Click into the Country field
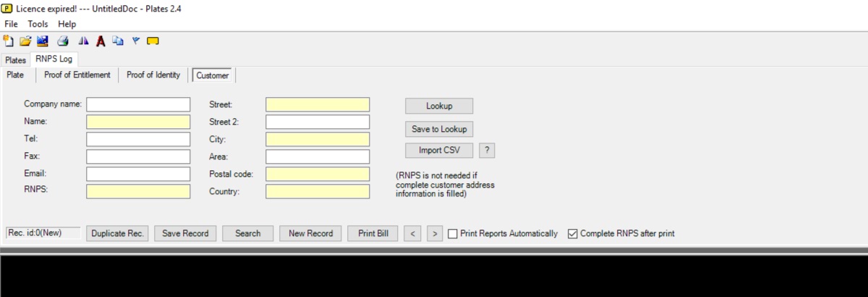This screenshot has width=868, height=297. (318, 191)
